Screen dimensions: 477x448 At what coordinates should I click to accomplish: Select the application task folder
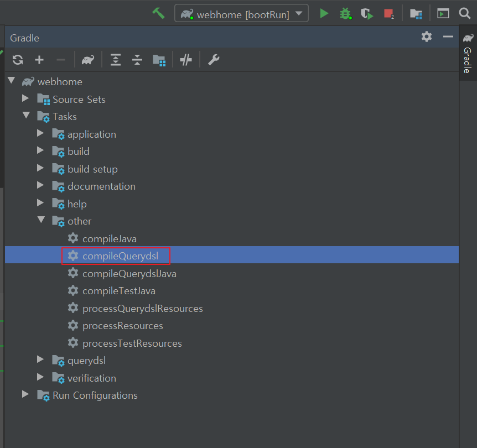click(91, 134)
